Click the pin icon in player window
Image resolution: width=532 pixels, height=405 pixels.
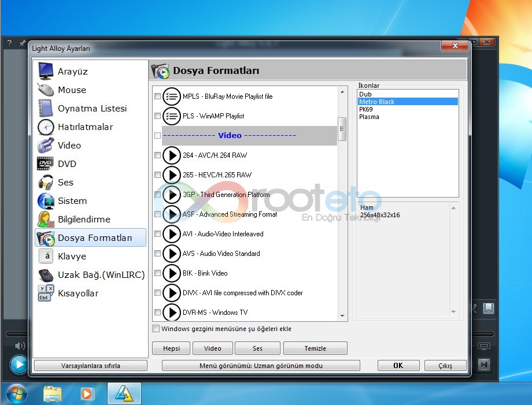(x=23, y=43)
